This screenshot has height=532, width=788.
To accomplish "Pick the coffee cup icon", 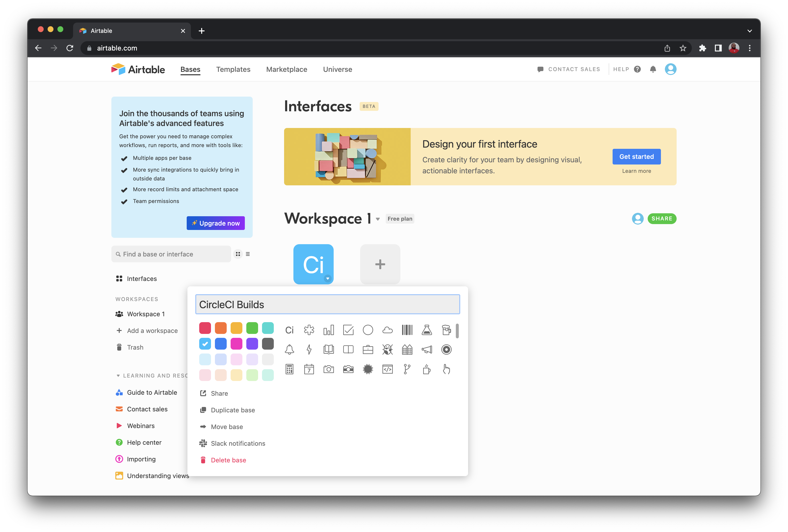I will coord(427,369).
